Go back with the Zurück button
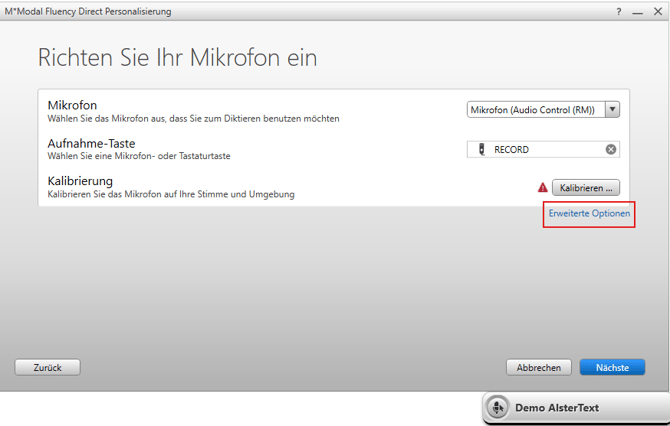The height and width of the screenshot is (426, 670). click(47, 367)
